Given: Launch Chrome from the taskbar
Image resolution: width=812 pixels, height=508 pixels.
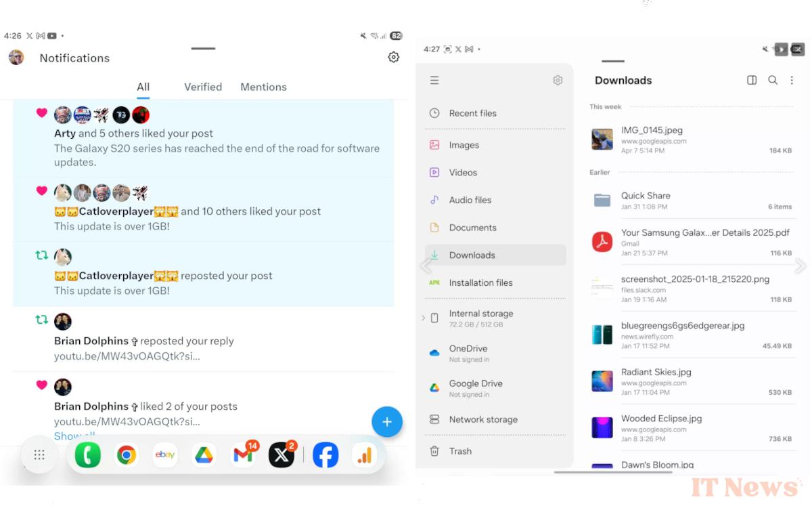Looking at the screenshot, I should point(127,455).
